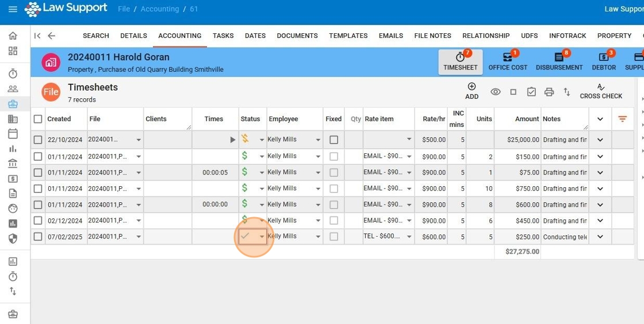644x324 pixels.
Task: Run CROSS CHECK on timesheets
Action: click(x=601, y=91)
